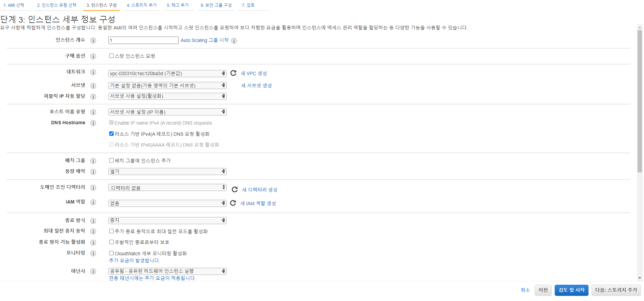Viewport: 644px width, 301px height.
Task: Click the info icon beside Auto Scaling 그룹 시작
Action: pos(234,41)
